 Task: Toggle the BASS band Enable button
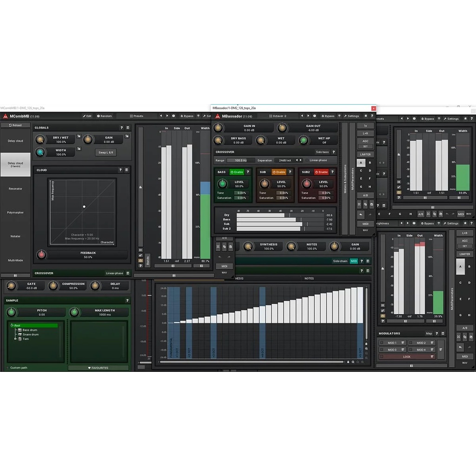click(x=237, y=172)
